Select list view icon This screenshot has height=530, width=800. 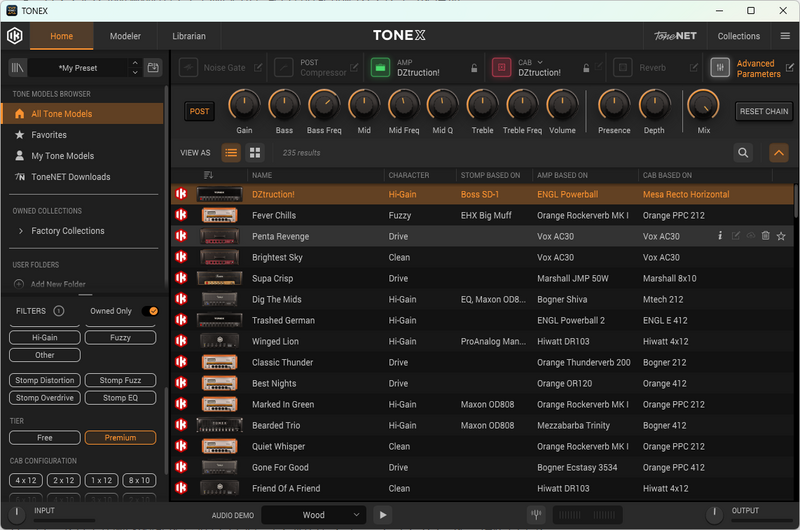231,153
